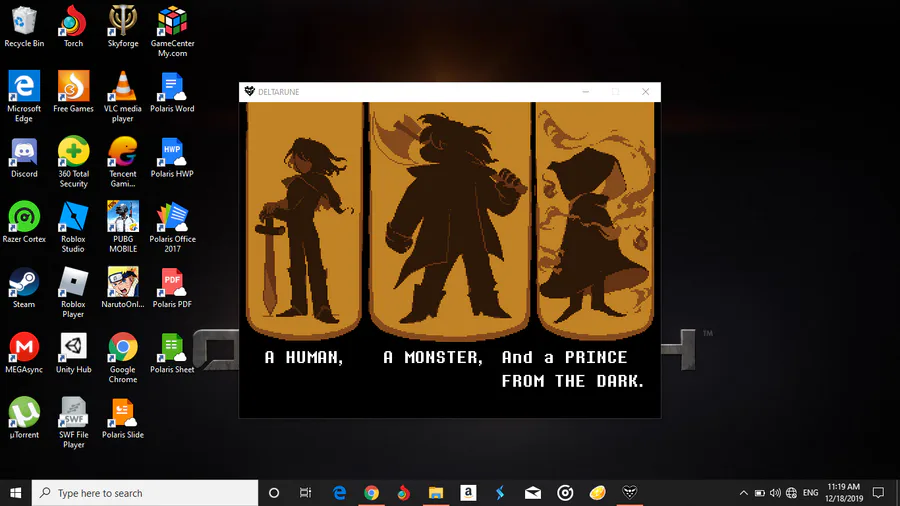Image resolution: width=900 pixels, height=506 pixels.
Task: Open File Explorer from the taskbar
Action: pyautogui.click(x=436, y=493)
